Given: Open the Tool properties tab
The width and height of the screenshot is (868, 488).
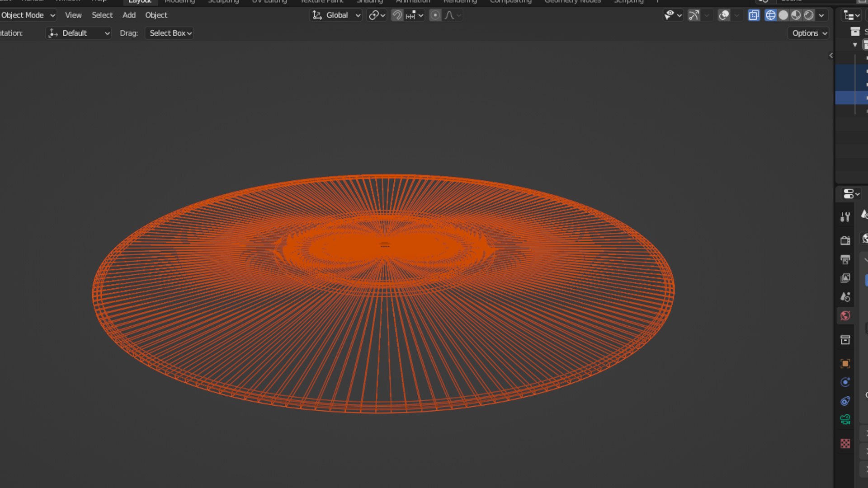Looking at the screenshot, I should click(845, 217).
